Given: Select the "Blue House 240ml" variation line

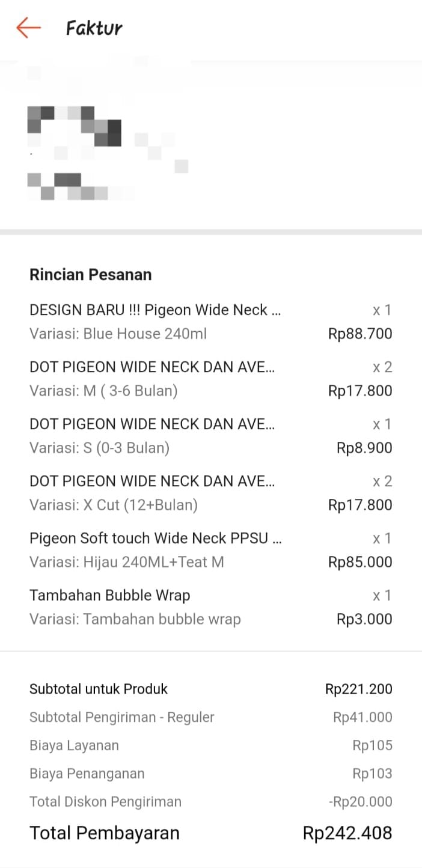Looking at the screenshot, I should tap(118, 334).
